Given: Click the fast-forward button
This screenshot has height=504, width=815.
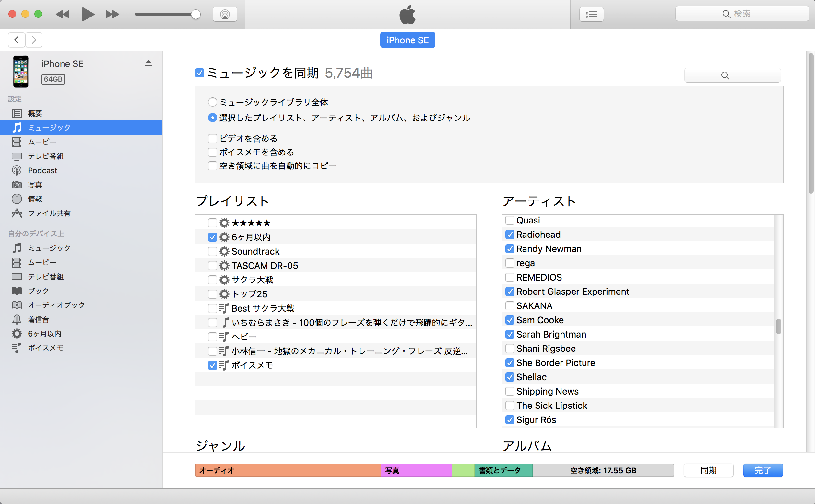Looking at the screenshot, I should pyautogui.click(x=112, y=14).
